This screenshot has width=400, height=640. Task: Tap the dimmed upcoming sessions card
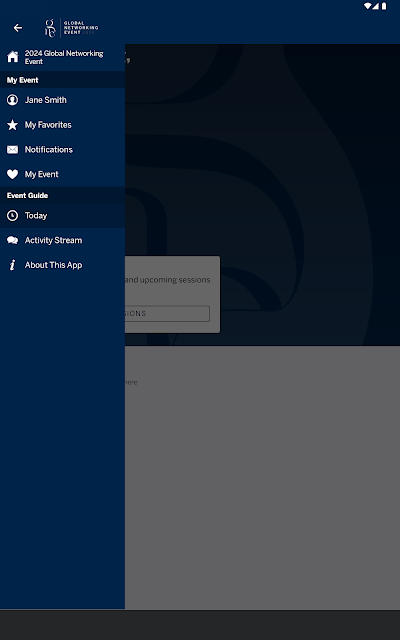(172, 294)
